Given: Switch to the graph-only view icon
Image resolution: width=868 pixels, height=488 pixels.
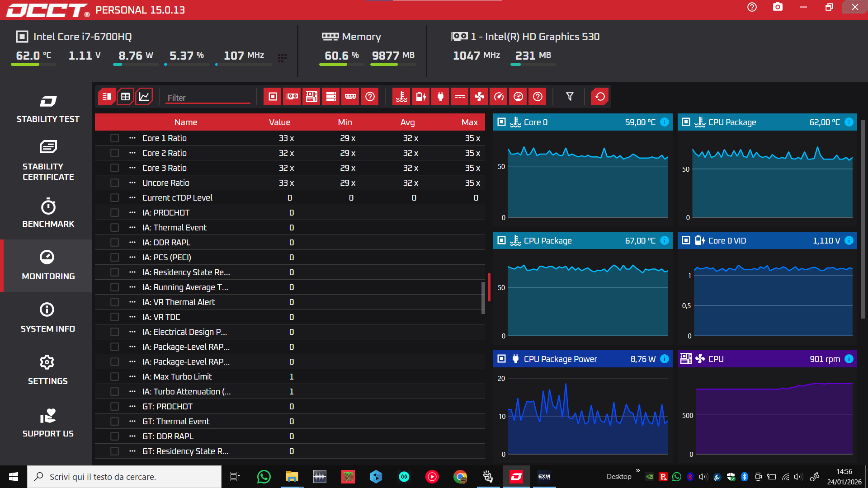Looking at the screenshot, I should click(144, 97).
